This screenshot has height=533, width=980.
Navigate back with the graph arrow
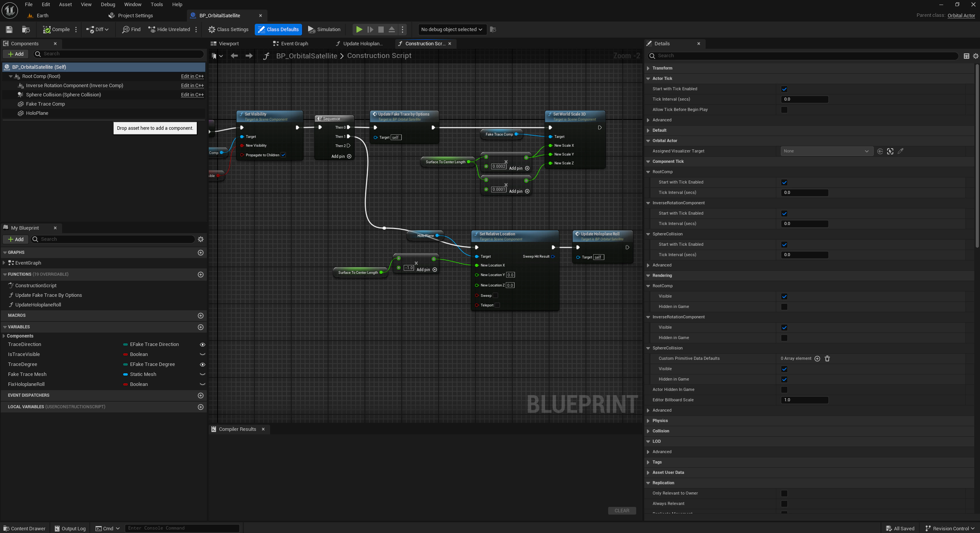[234, 56]
